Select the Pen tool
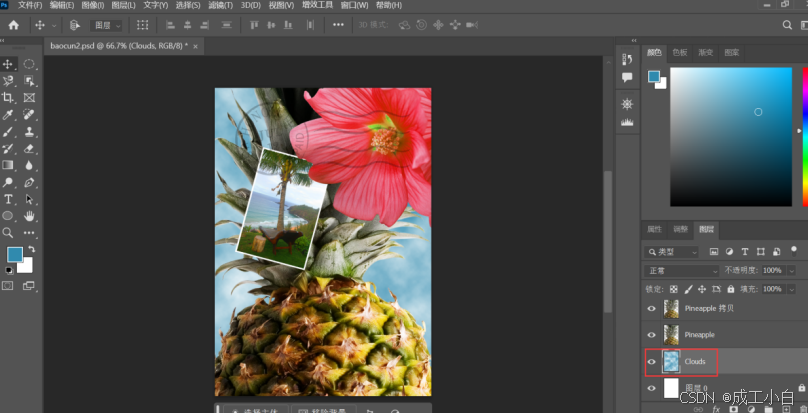The height and width of the screenshot is (414, 808). click(x=29, y=182)
